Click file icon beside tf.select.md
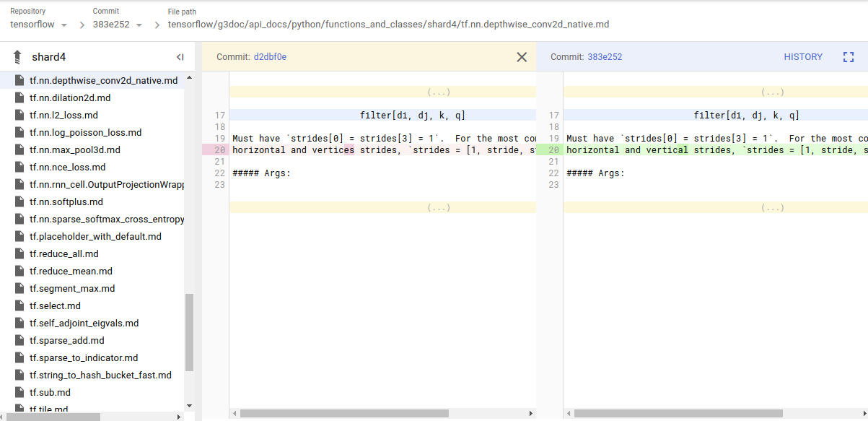Image resolution: width=868 pixels, height=421 pixels. point(19,305)
